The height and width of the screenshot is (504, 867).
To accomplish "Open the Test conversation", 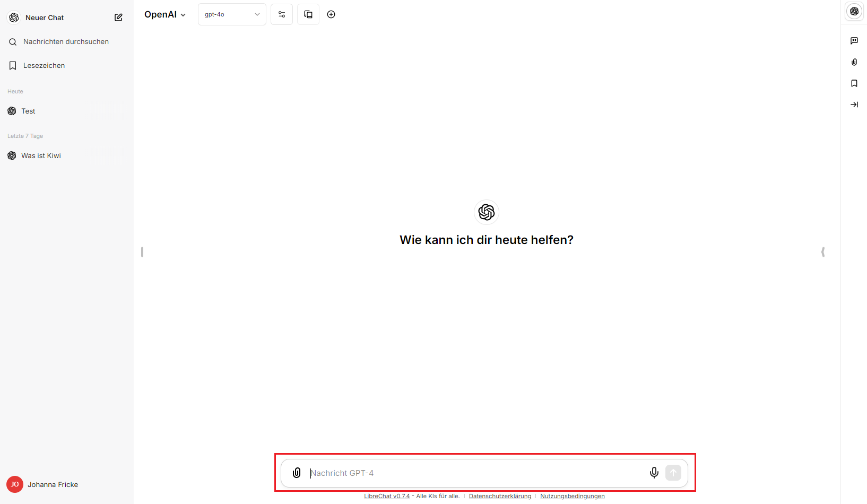I will click(66, 111).
